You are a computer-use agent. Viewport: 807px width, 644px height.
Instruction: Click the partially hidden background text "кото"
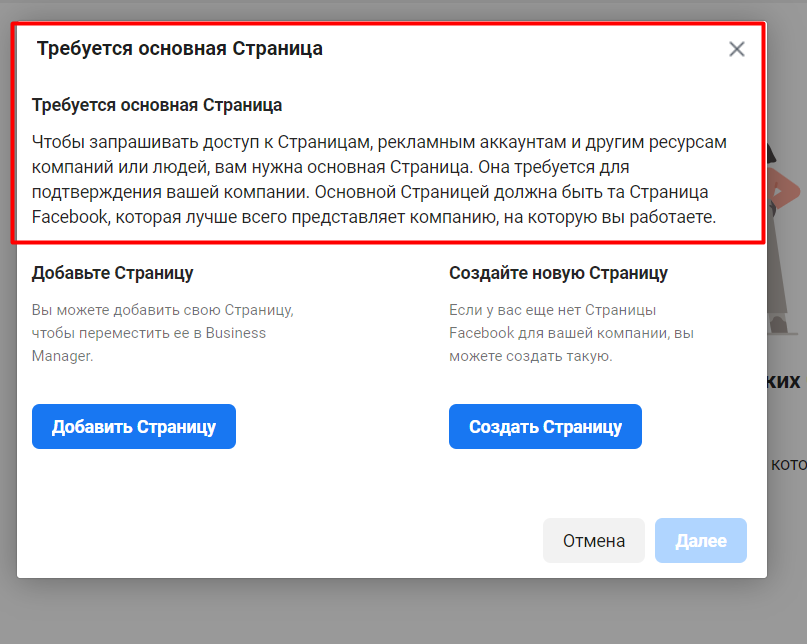click(x=787, y=464)
